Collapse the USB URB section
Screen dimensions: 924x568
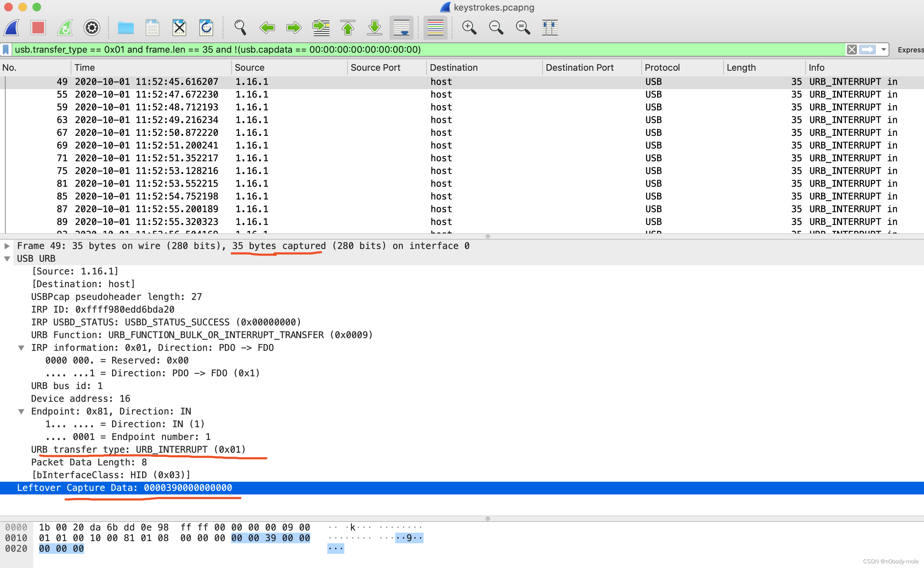(x=7, y=259)
